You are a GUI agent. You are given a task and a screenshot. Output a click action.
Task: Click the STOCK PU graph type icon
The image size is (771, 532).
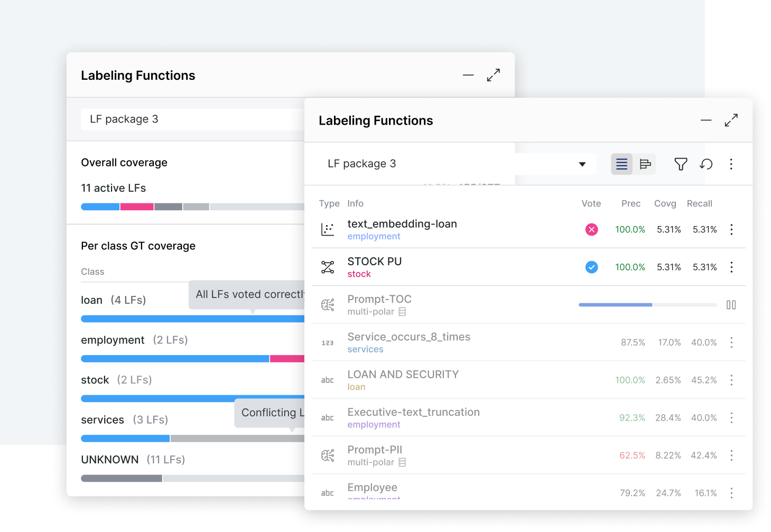pyautogui.click(x=328, y=267)
